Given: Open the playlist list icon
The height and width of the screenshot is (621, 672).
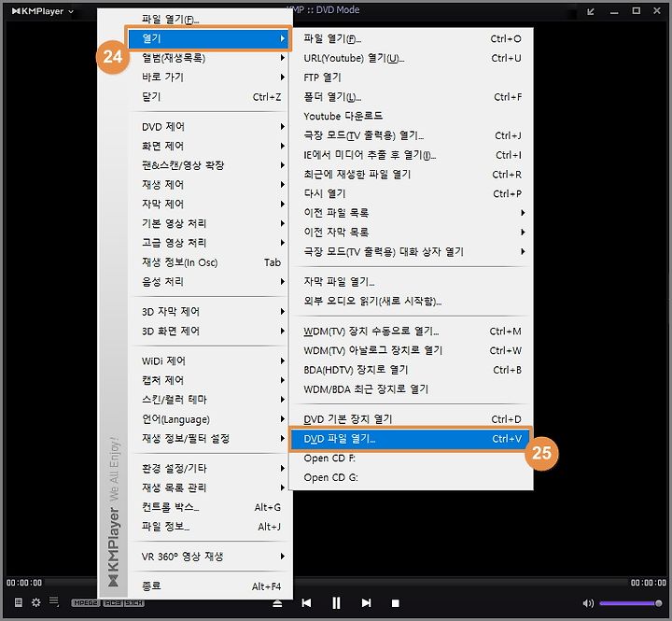Looking at the screenshot, I should pos(54,601).
